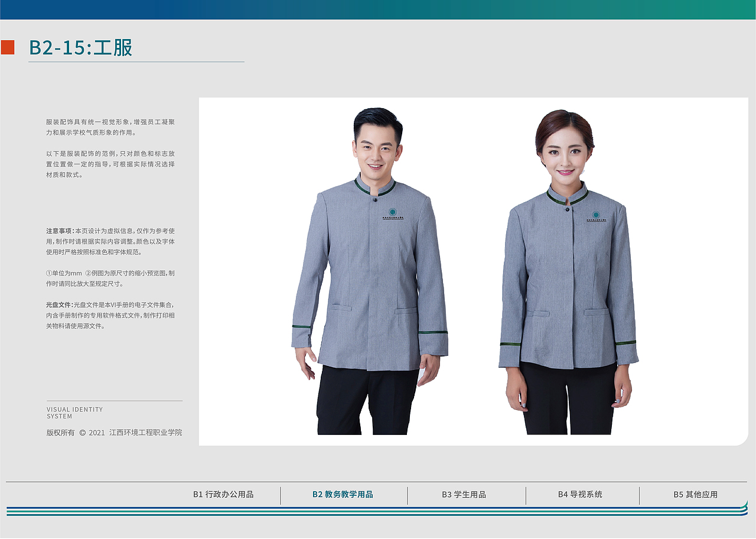Open the B4 导视系统 section
Viewport: 756px width, 539px height.
click(581, 495)
